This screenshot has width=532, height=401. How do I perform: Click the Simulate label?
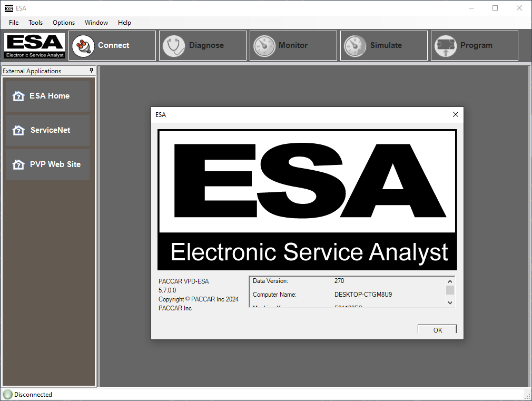[x=386, y=45]
